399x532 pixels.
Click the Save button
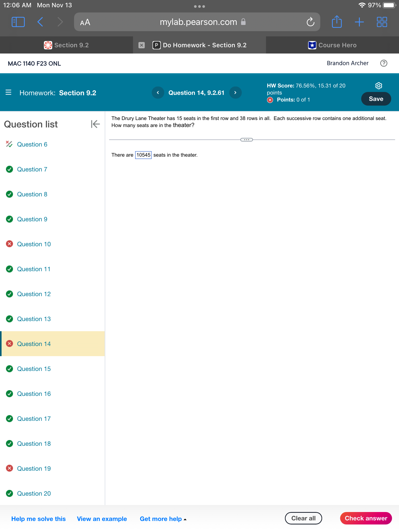click(376, 99)
